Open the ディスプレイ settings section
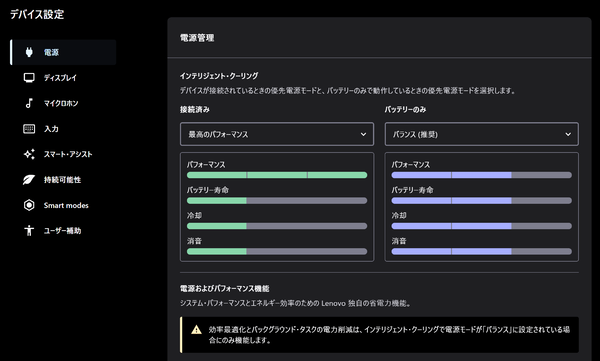The width and height of the screenshot is (600, 361). tap(63, 78)
